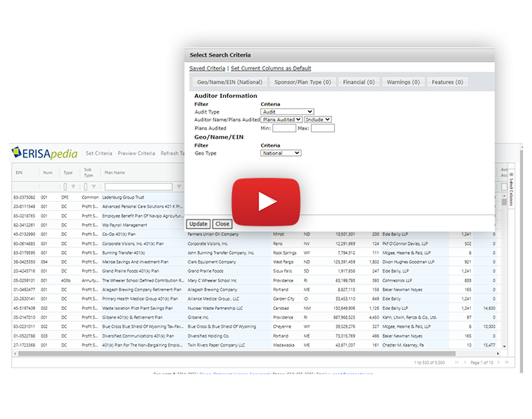Go to the previous results page arrow
The width and height of the screenshot is (532, 419).
(465, 362)
